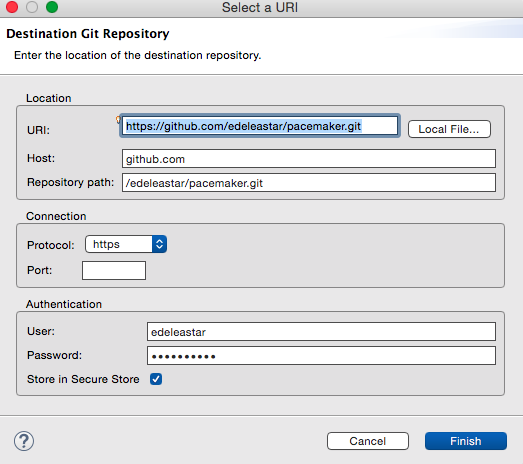This screenshot has height=464, width=523.
Task: Click the blue arrows on Protocol combo
Action: 159,244
